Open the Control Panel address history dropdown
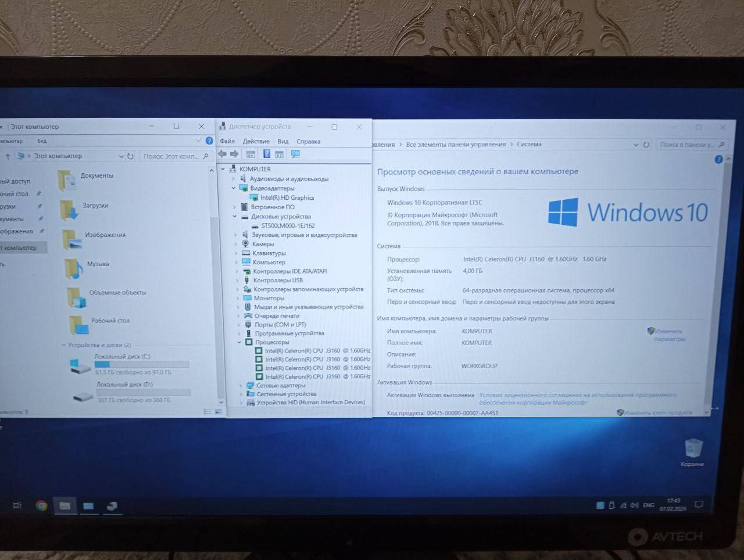Image resolution: width=744 pixels, height=560 pixels. pos(635,145)
